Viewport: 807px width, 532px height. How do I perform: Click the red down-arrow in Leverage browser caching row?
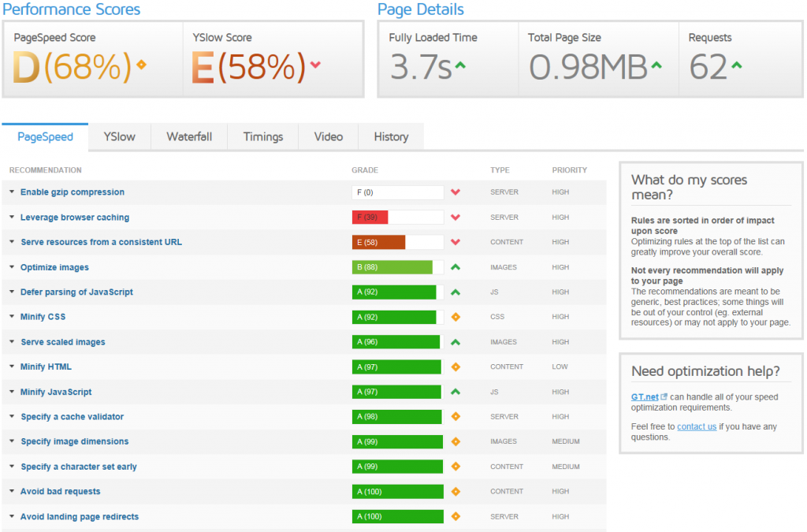456,217
